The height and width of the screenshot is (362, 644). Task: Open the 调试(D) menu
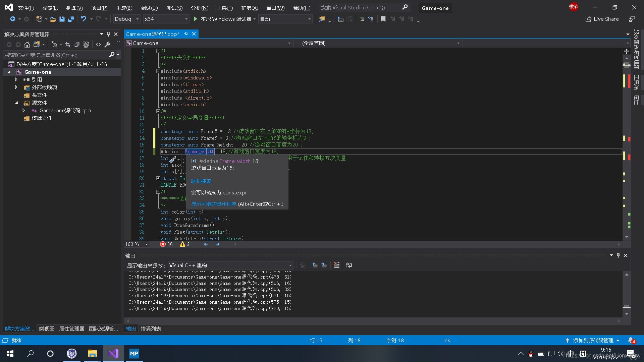click(149, 8)
